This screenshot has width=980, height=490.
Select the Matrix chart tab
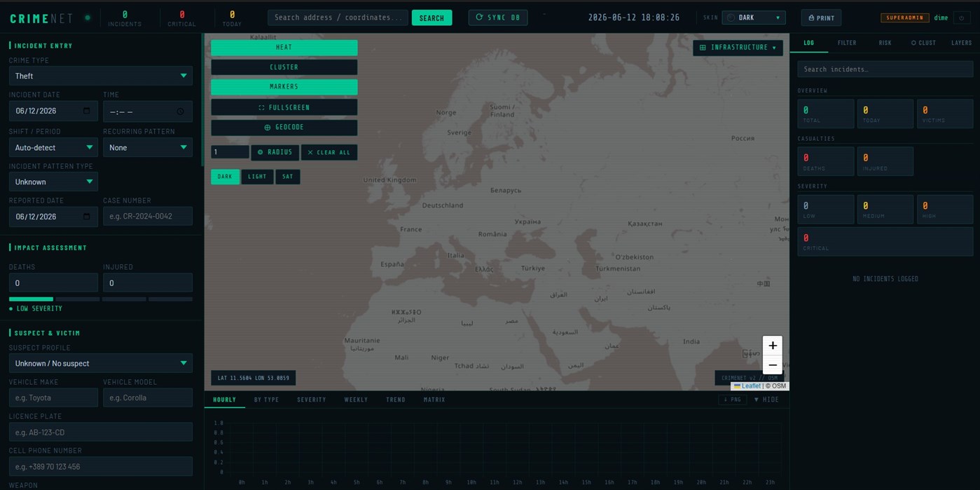click(x=434, y=400)
